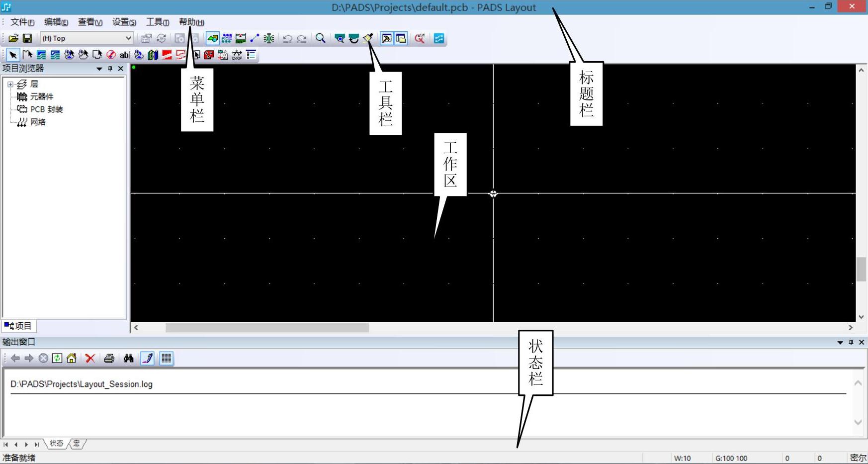Image resolution: width=868 pixels, height=464 pixels.
Task: Switch to the 宏 tab
Action: tap(77, 444)
